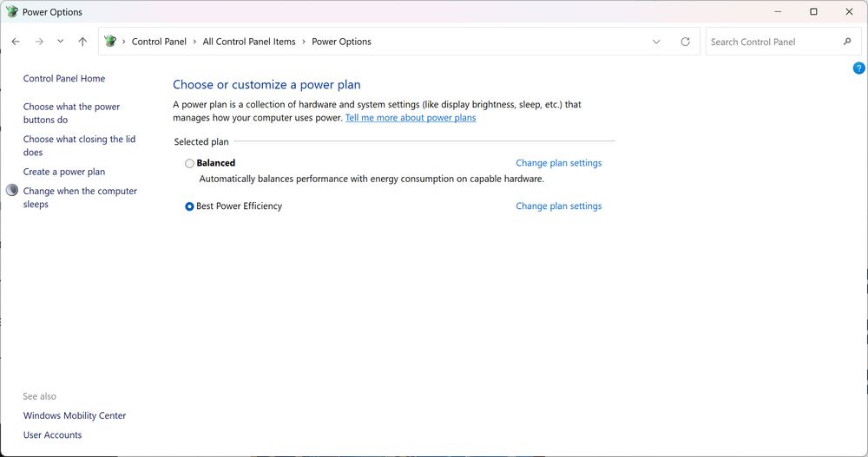
Task: Click the moon icon beside sleep link
Action: point(11,190)
